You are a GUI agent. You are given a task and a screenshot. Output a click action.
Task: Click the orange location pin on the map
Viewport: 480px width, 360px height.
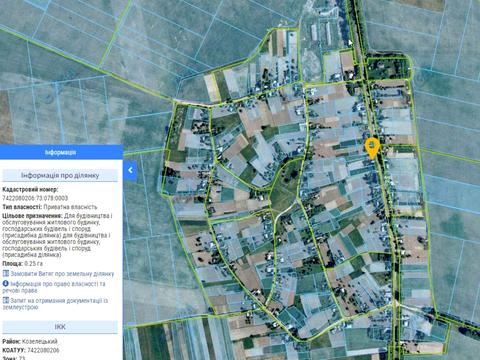pos(372,148)
